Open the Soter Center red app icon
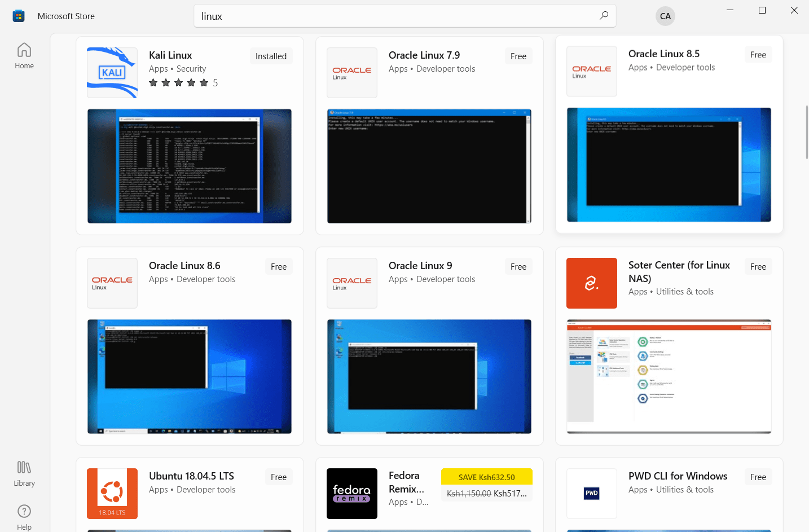The image size is (809, 532). 591,283
